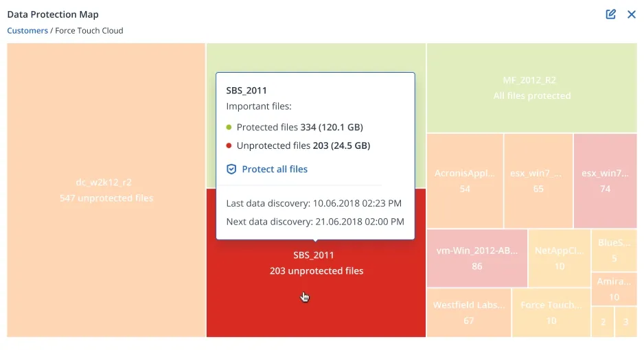
Task: Click the AcronisAppl tile with 54 files
Action: (465, 181)
